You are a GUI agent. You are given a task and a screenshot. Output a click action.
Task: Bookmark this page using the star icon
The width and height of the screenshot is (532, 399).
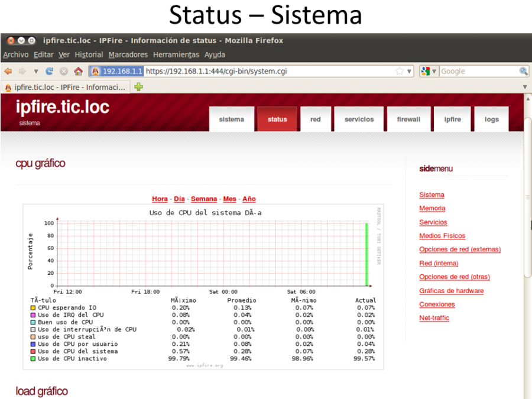pos(400,71)
